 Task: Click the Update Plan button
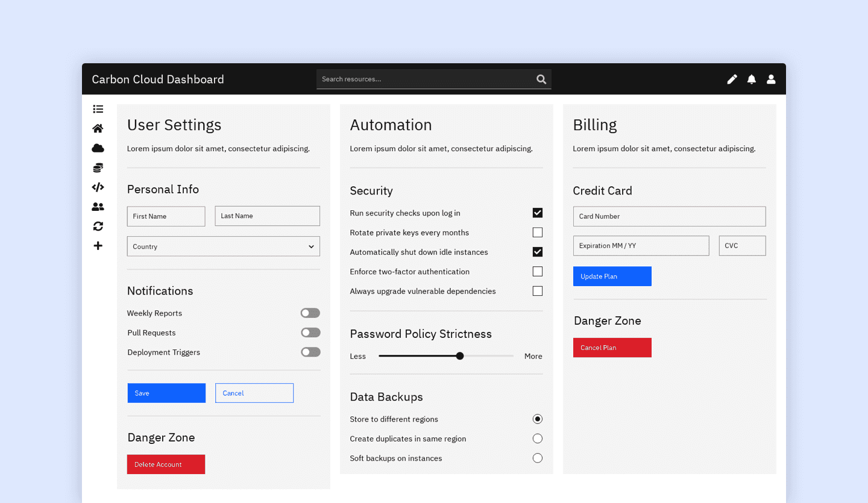[x=612, y=276]
